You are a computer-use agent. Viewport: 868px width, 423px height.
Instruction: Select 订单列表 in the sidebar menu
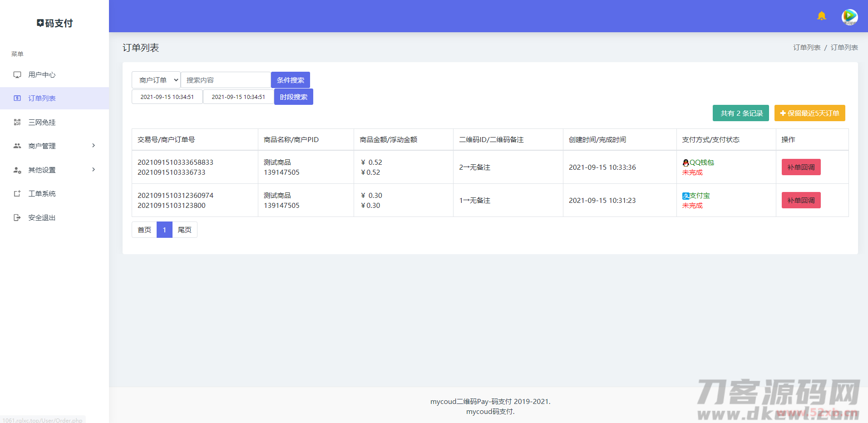coord(42,98)
